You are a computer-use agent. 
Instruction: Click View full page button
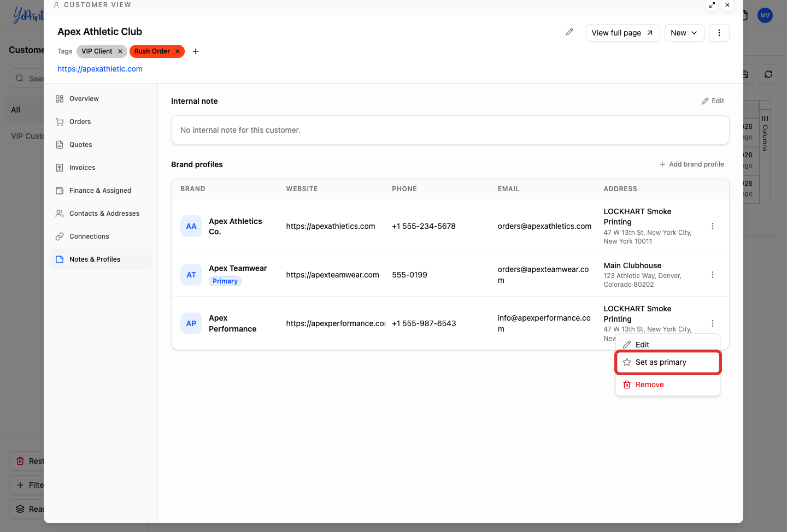622,33
